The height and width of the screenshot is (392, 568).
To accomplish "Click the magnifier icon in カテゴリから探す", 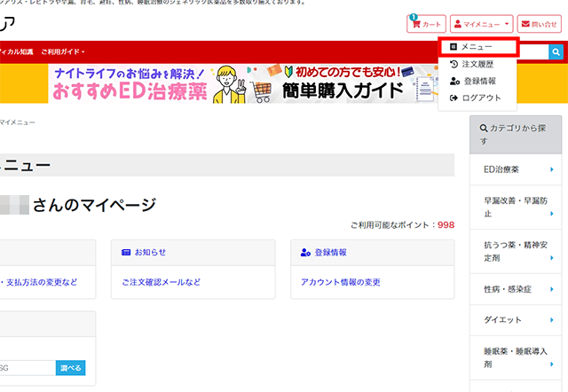I will tap(484, 128).
